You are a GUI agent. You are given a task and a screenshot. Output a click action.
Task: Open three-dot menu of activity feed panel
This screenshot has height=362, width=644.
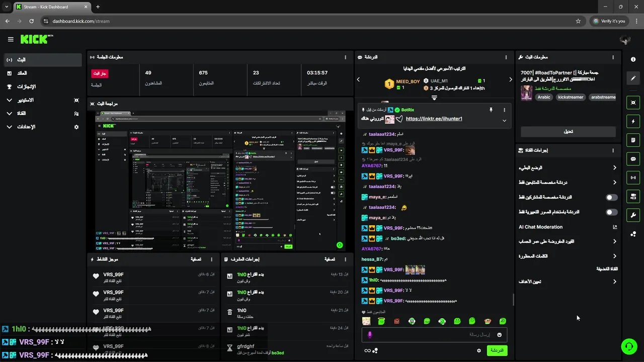point(212,259)
